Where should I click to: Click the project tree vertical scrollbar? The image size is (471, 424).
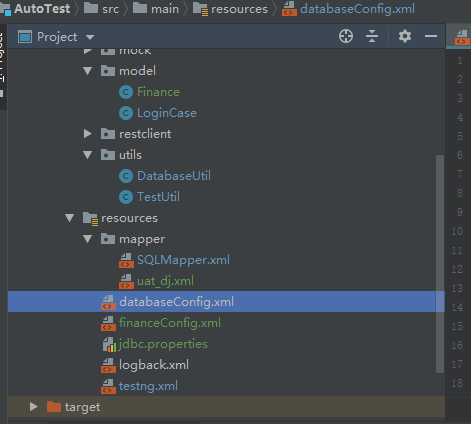pos(440,263)
